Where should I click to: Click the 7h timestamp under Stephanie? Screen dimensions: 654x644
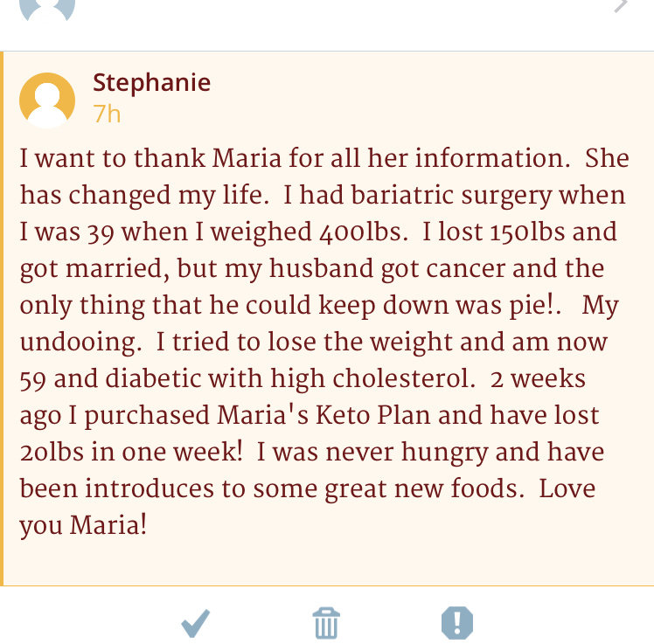tap(107, 114)
